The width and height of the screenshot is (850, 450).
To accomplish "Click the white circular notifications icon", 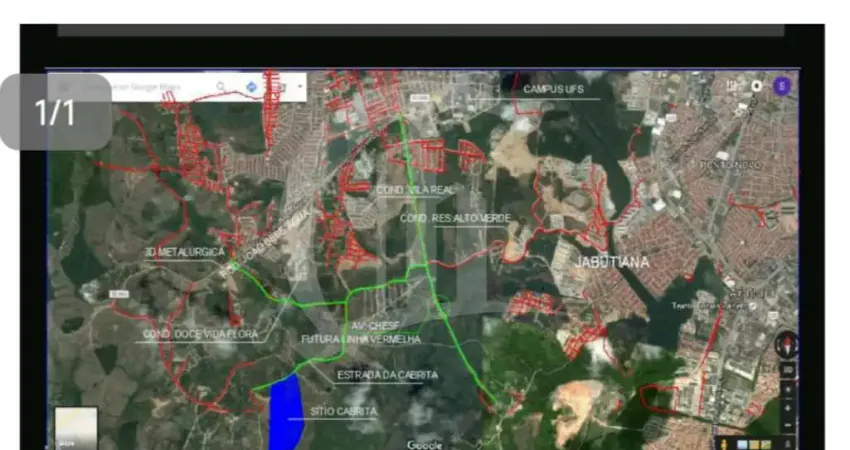I will [756, 86].
